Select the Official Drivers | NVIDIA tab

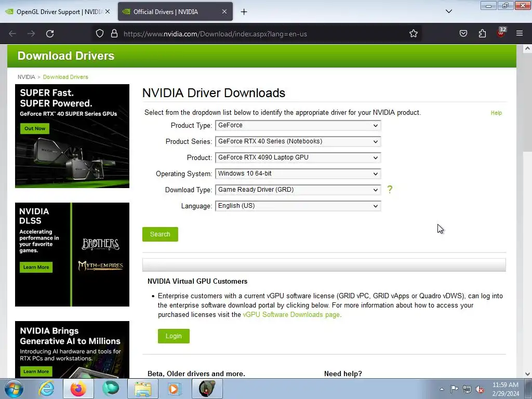[175, 12]
